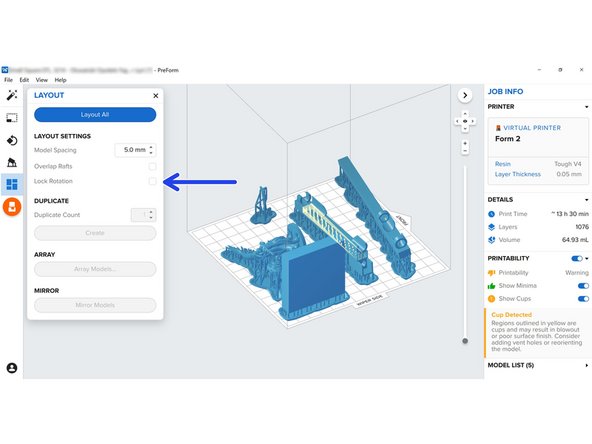Click the Layer Thickness setting link
592x444 pixels.
point(518,174)
